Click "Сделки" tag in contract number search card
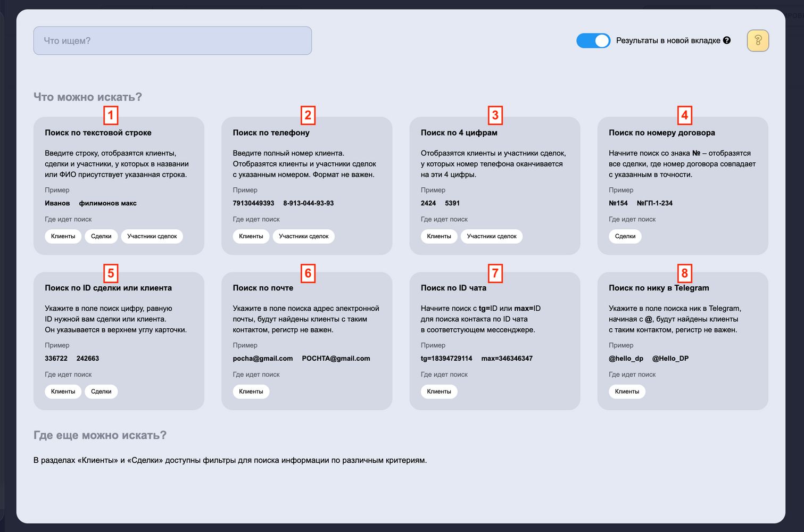This screenshot has height=532, width=804. pyautogui.click(x=625, y=236)
